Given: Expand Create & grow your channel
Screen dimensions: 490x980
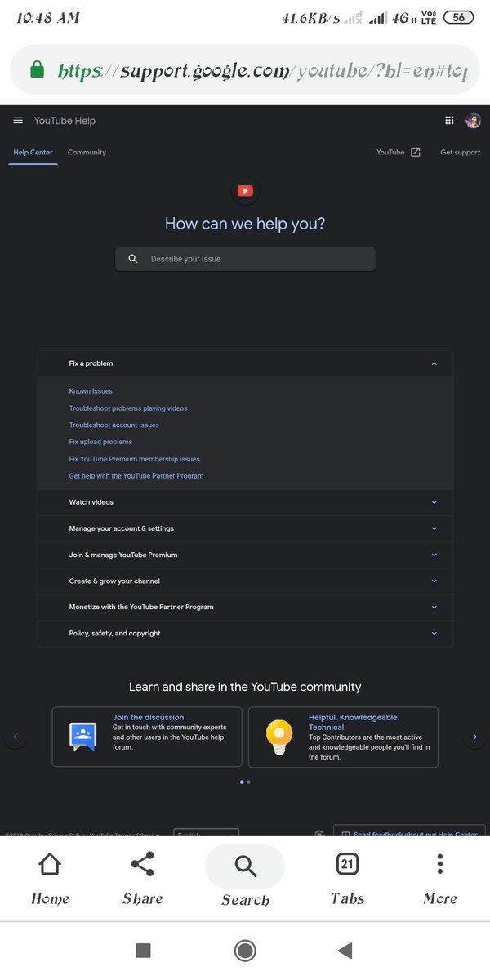Looking at the screenshot, I should (245, 581).
